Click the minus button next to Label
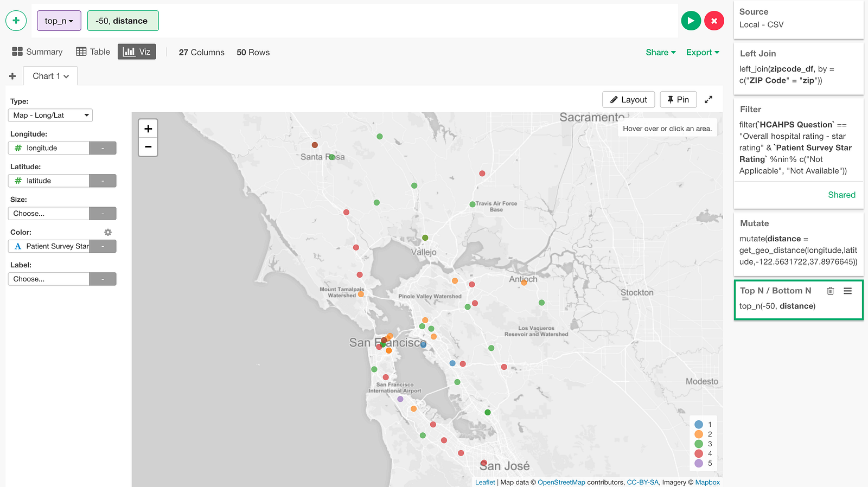Screen dimensions: 868x487 coord(103,279)
